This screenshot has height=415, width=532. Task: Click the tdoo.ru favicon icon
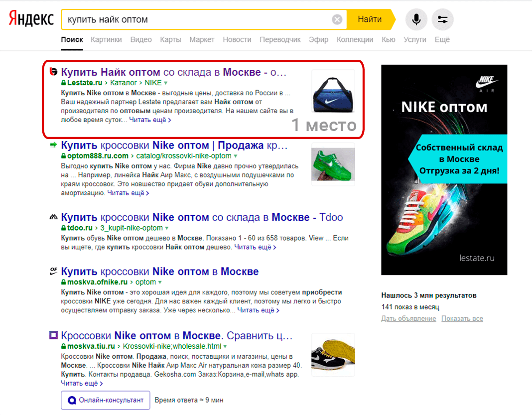click(x=53, y=217)
